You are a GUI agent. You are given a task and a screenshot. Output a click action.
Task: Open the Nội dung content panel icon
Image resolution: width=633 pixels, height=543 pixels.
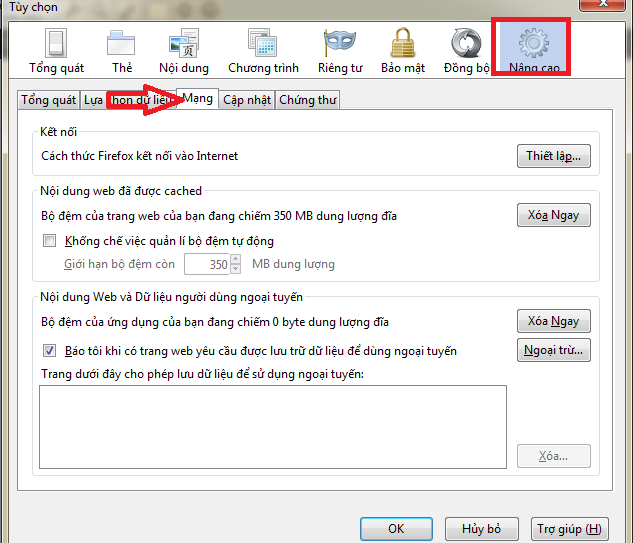(x=183, y=50)
